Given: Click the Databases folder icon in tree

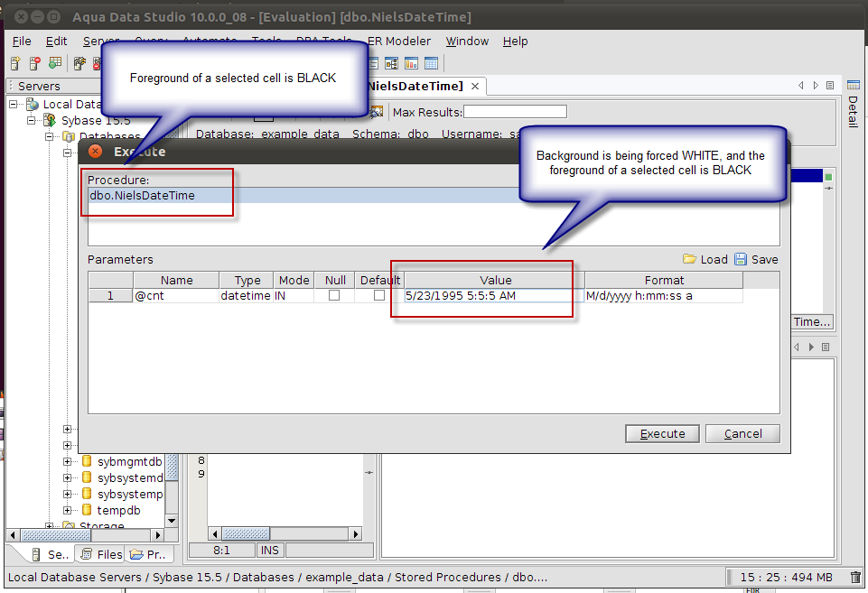Looking at the screenshot, I should [x=69, y=135].
